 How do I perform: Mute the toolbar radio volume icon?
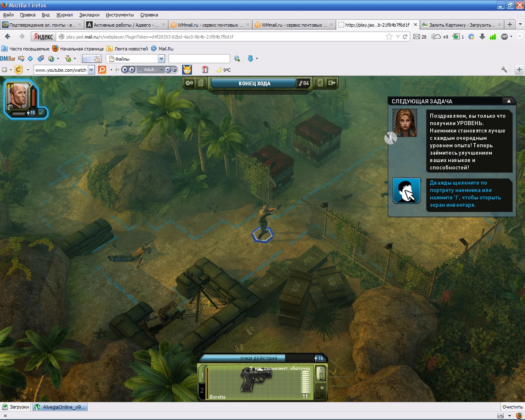pos(168,70)
